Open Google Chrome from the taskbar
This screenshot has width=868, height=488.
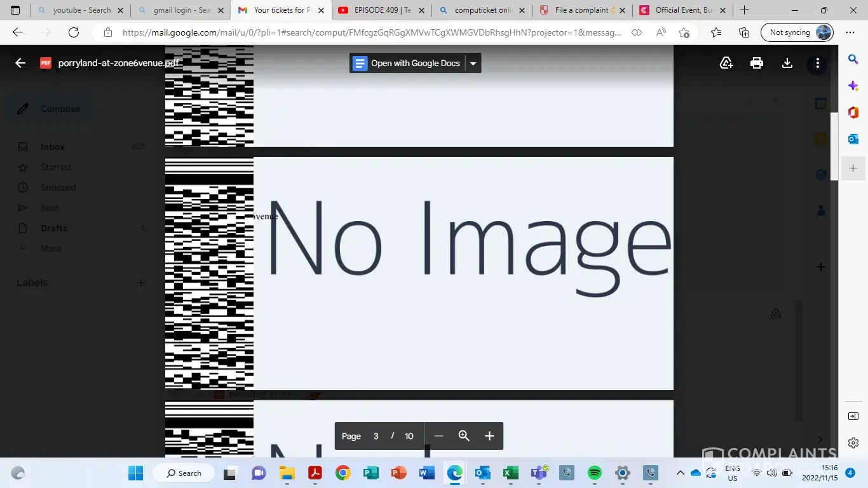pos(342,473)
